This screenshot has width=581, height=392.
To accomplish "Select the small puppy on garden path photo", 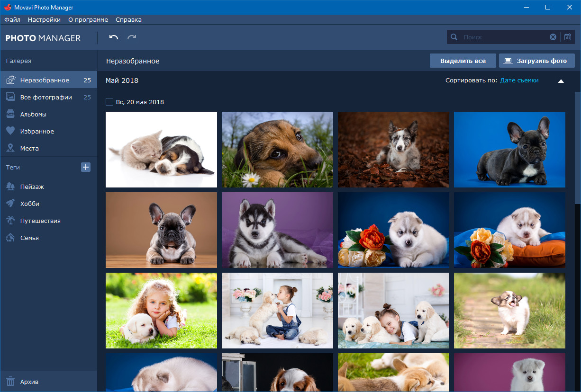I will click(509, 311).
